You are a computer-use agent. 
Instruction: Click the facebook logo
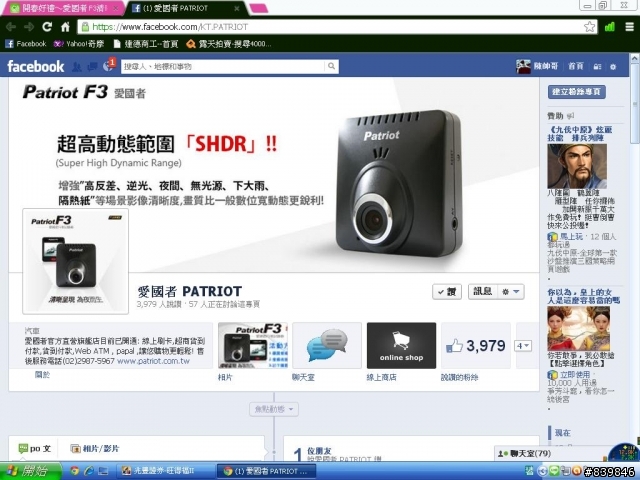[36, 66]
